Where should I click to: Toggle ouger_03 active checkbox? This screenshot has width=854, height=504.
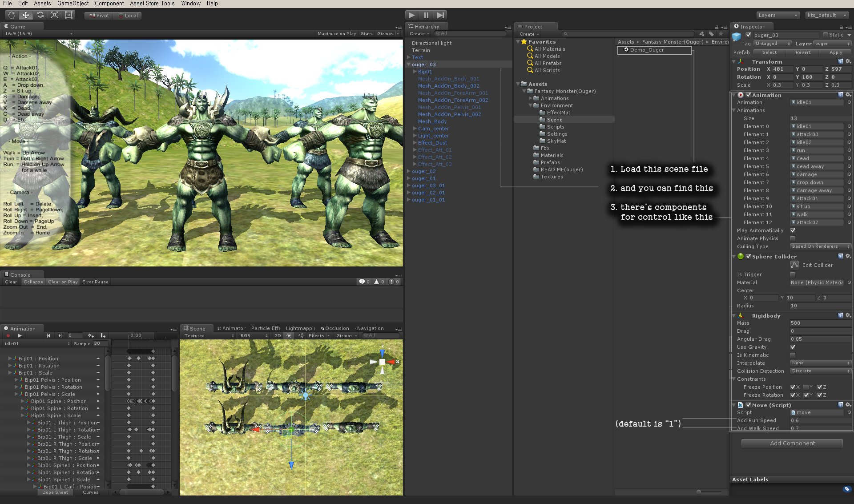[748, 35]
